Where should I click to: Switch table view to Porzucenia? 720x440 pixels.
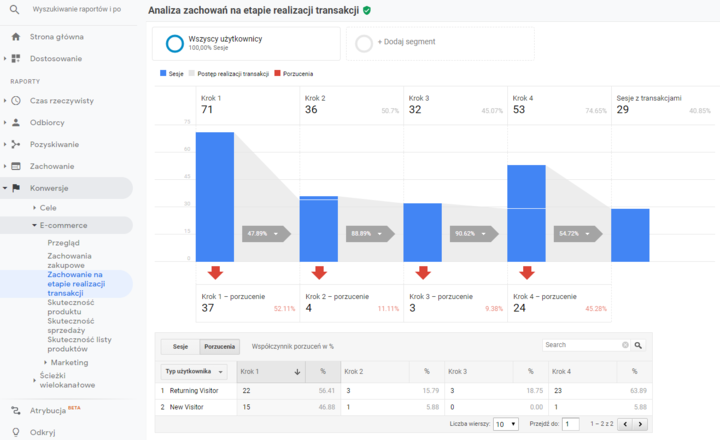[x=219, y=346]
